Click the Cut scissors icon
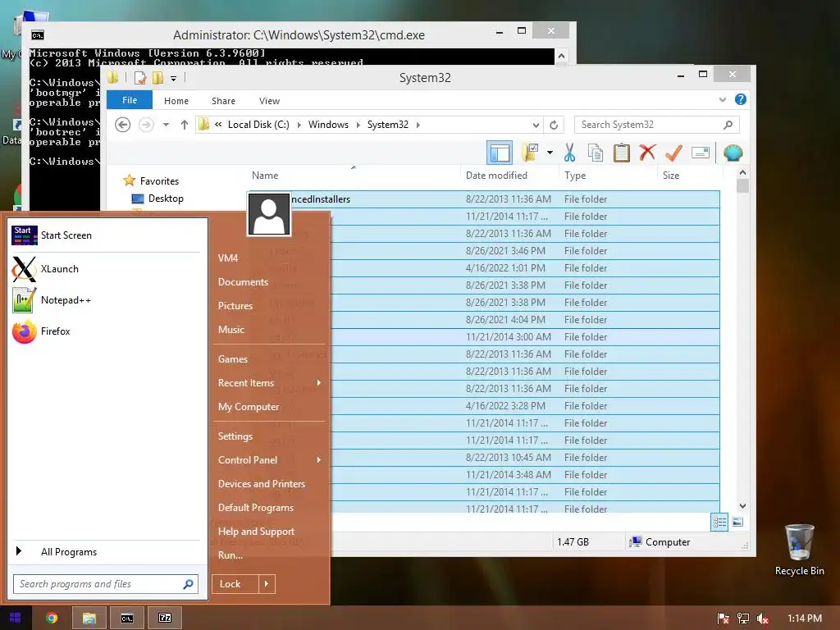The height and width of the screenshot is (630, 840). coord(569,153)
